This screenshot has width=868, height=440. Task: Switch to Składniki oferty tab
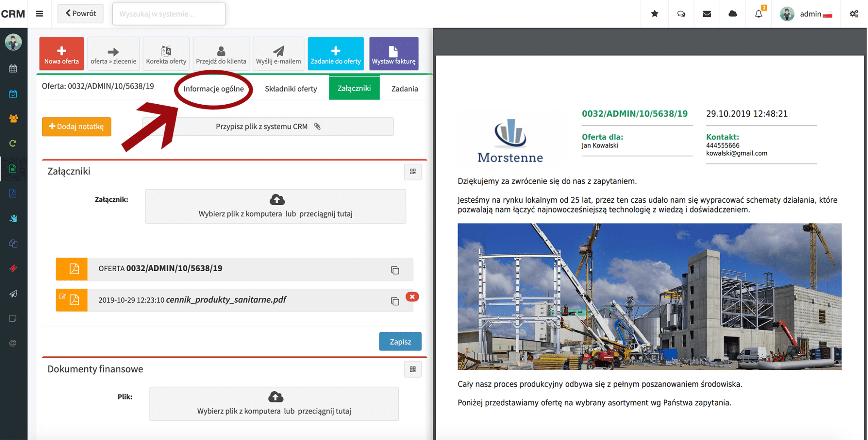(291, 89)
